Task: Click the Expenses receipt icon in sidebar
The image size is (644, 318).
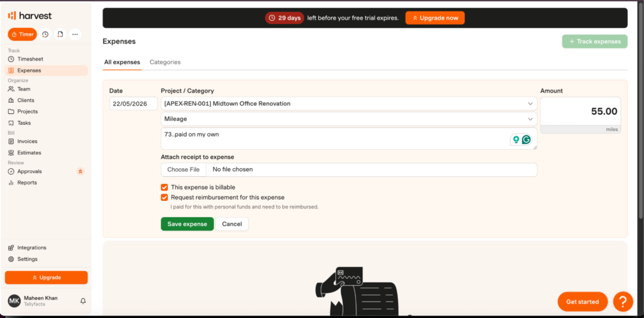Action: coord(11,71)
